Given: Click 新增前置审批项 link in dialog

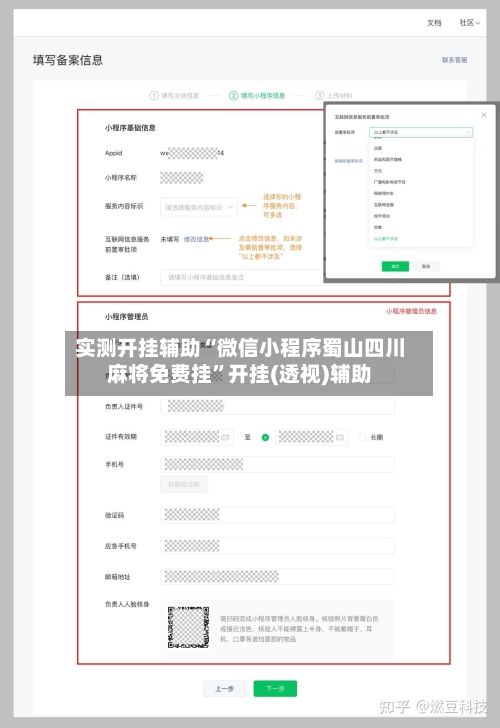Looking at the screenshot, I should click(x=349, y=161).
